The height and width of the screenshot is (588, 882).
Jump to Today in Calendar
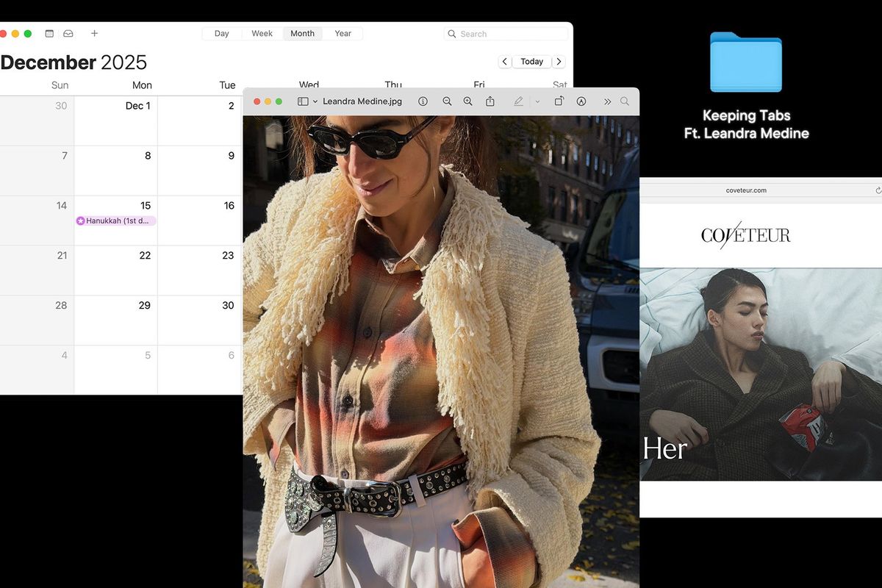531,61
